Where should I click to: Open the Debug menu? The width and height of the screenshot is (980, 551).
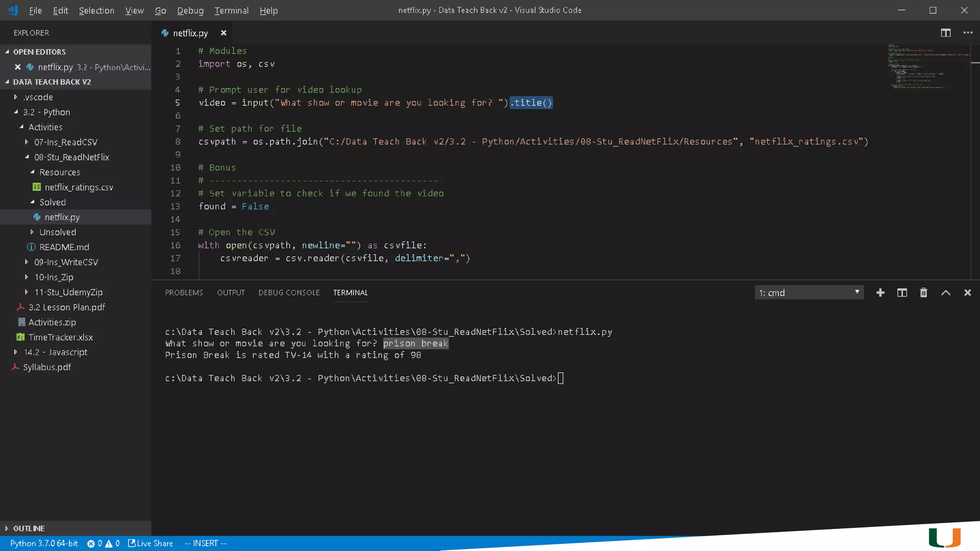pos(190,11)
